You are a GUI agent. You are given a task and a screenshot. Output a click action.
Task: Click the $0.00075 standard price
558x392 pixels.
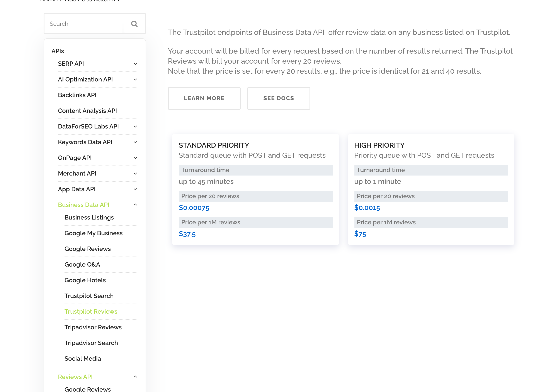coord(194,208)
